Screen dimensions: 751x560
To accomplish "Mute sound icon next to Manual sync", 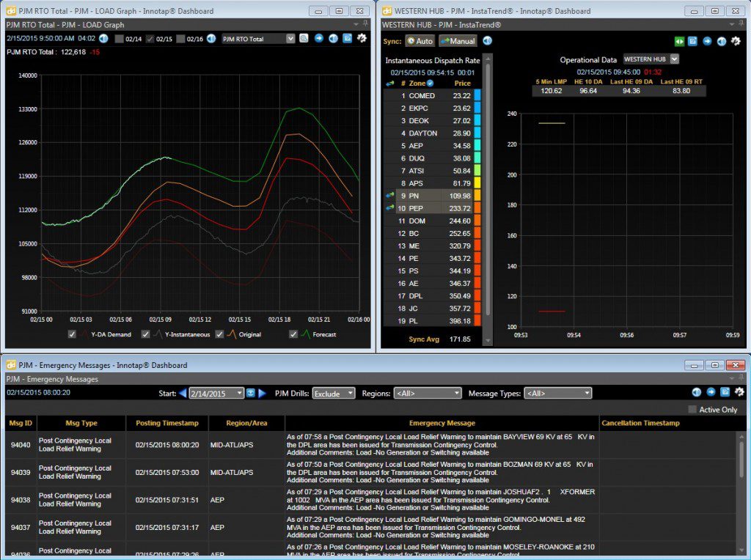I will coord(487,41).
